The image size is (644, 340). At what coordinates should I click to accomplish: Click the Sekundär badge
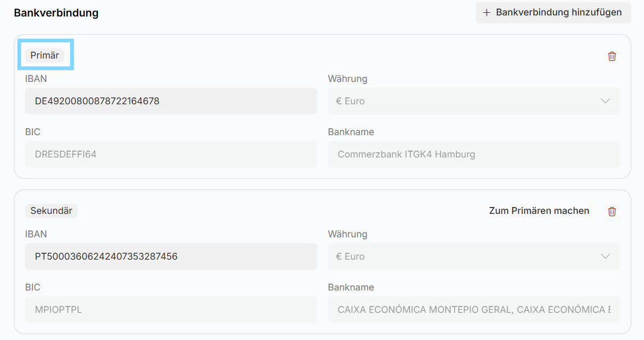[x=51, y=211]
